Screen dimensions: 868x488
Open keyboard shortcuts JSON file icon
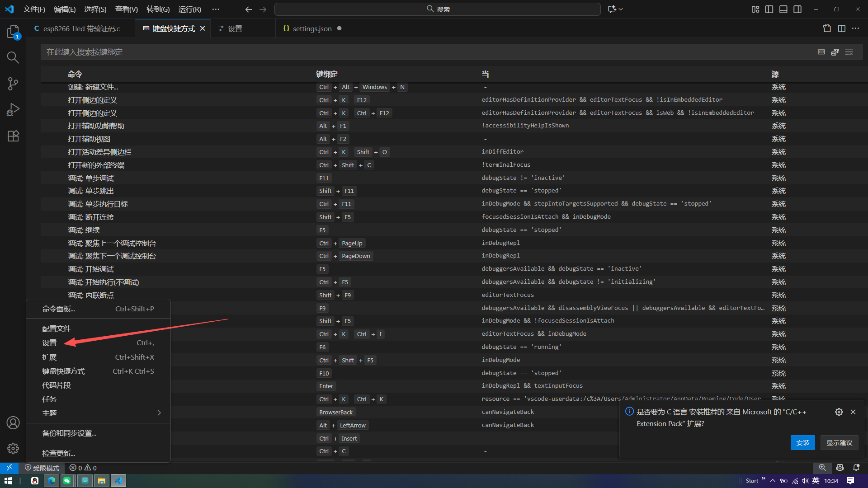(827, 28)
